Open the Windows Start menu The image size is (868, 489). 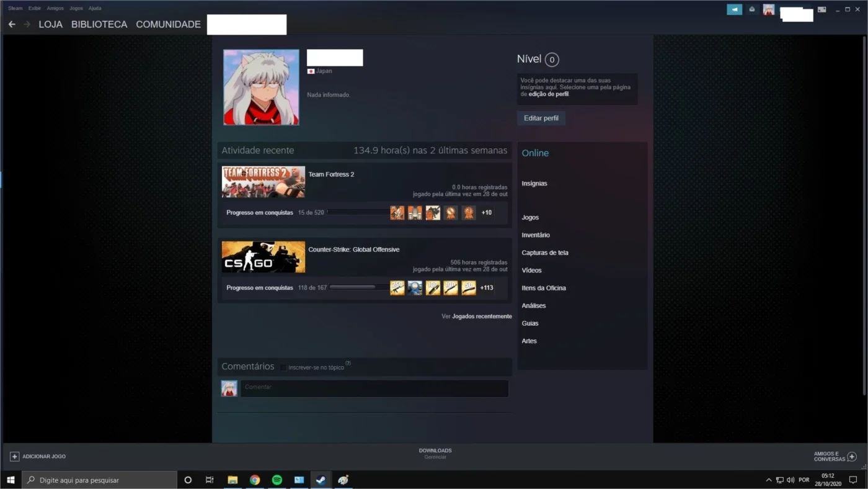pos(11,480)
